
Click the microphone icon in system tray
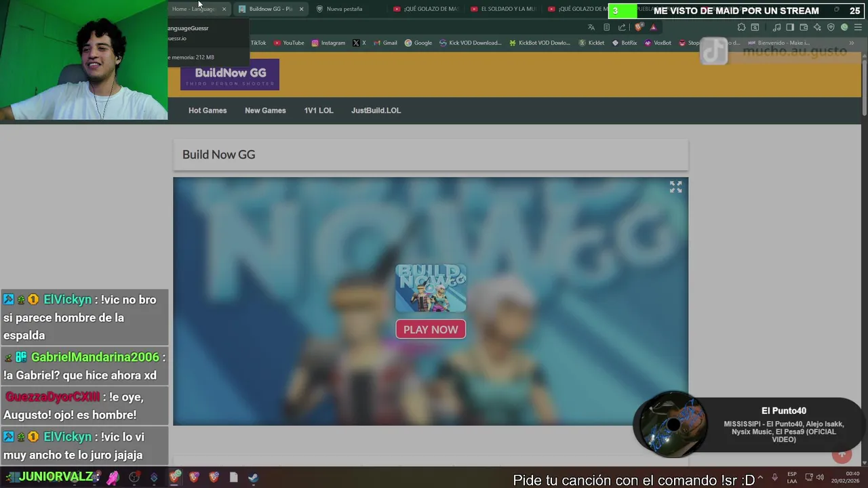774,477
